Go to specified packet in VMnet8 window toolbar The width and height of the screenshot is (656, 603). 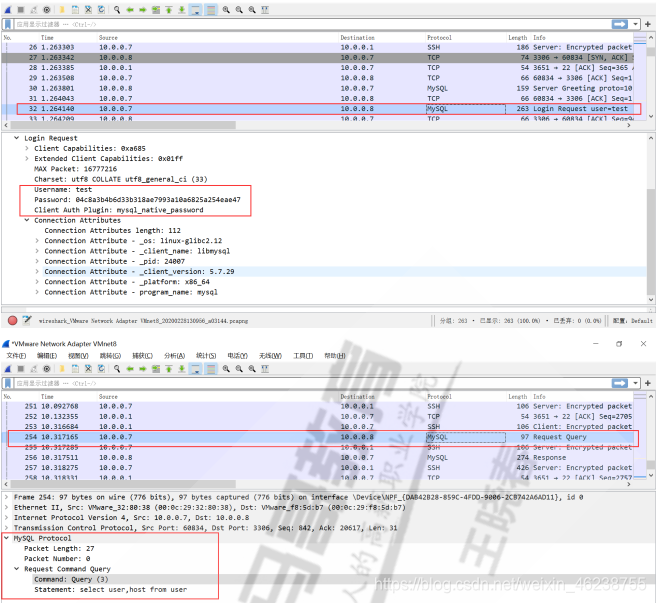pos(156,369)
